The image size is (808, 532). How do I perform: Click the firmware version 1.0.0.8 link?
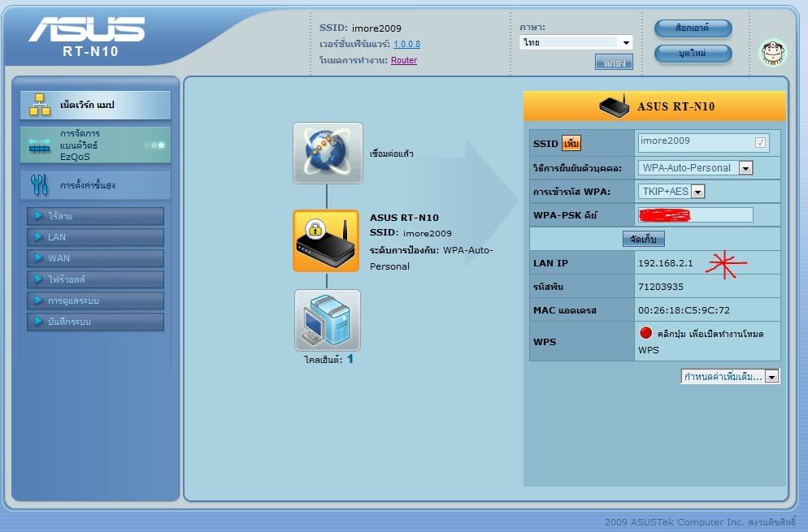pos(406,44)
